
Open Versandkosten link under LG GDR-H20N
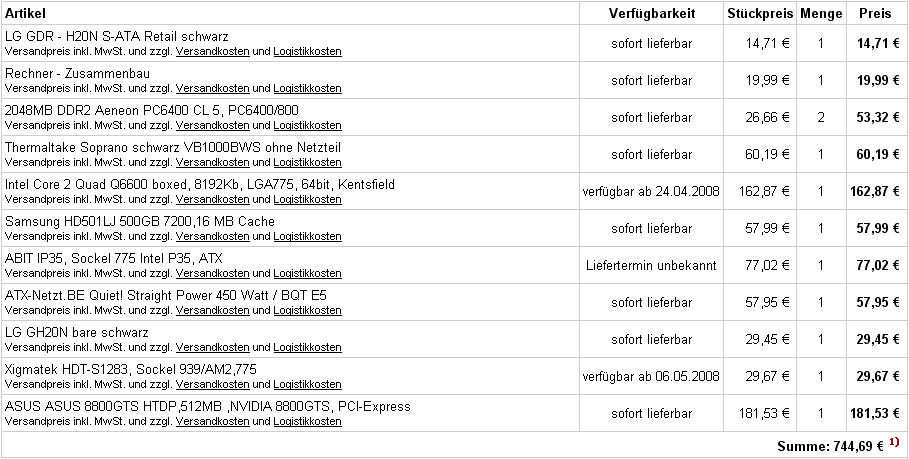coord(213,52)
